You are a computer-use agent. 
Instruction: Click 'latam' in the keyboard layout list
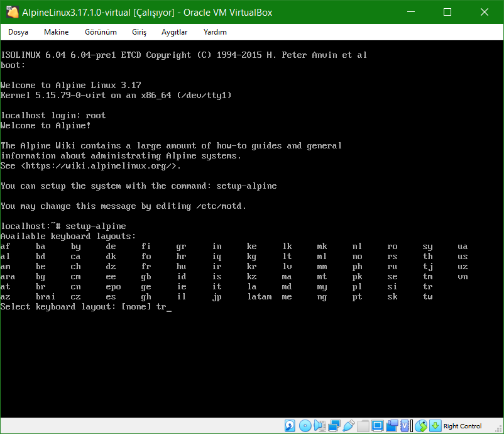pyautogui.click(x=260, y=297)
